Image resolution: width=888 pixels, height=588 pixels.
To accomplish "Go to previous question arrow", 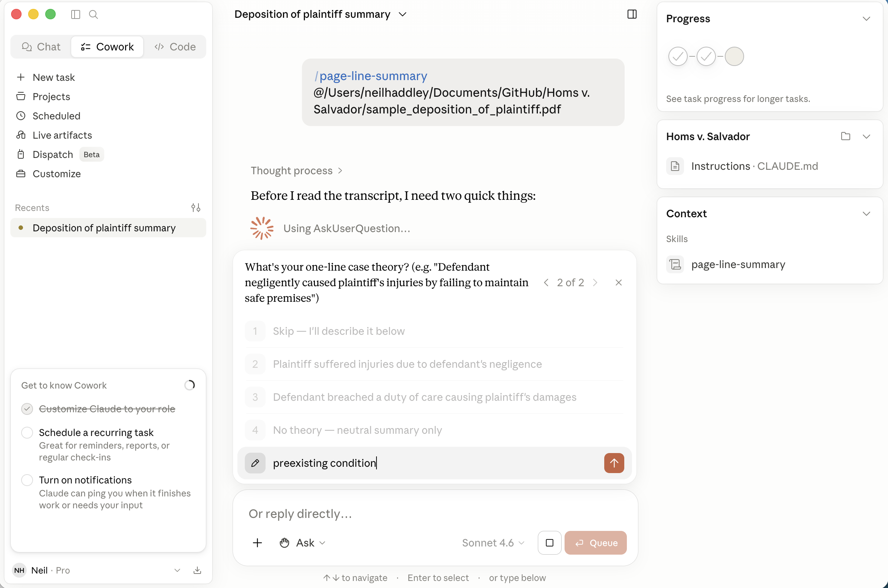I will 546,283.
